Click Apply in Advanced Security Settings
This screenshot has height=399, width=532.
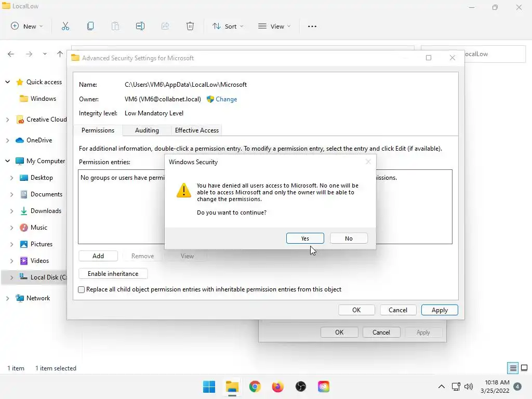click(x=440, y=310)
